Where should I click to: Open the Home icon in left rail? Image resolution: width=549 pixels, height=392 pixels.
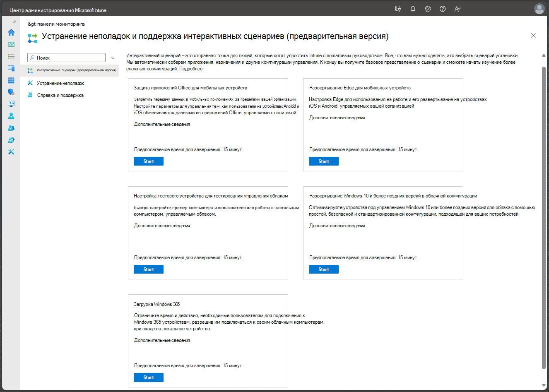[11, 32]
